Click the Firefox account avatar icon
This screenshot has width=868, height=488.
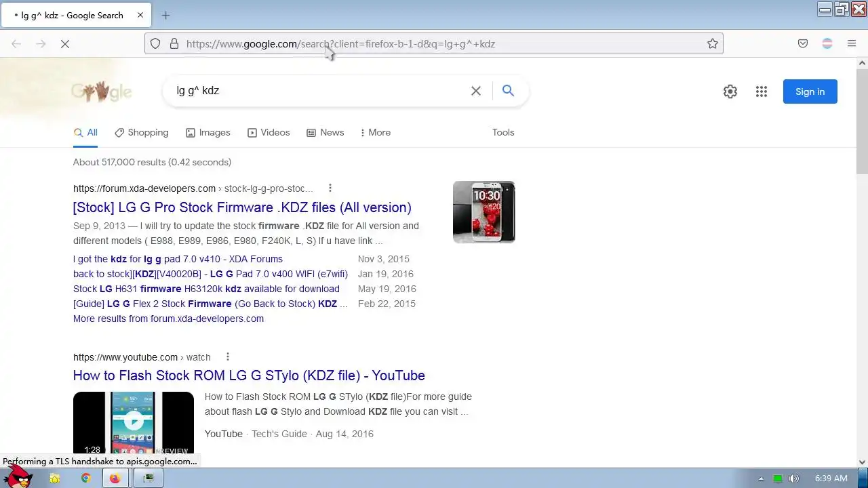pos(827,43)
